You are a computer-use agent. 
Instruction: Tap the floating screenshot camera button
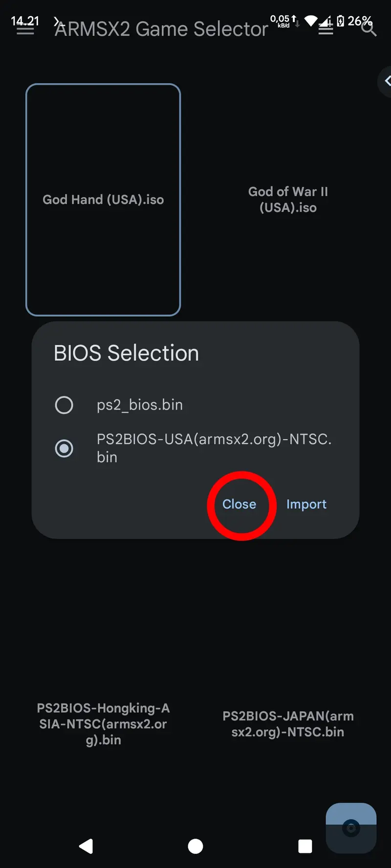[x=351, y=827]
